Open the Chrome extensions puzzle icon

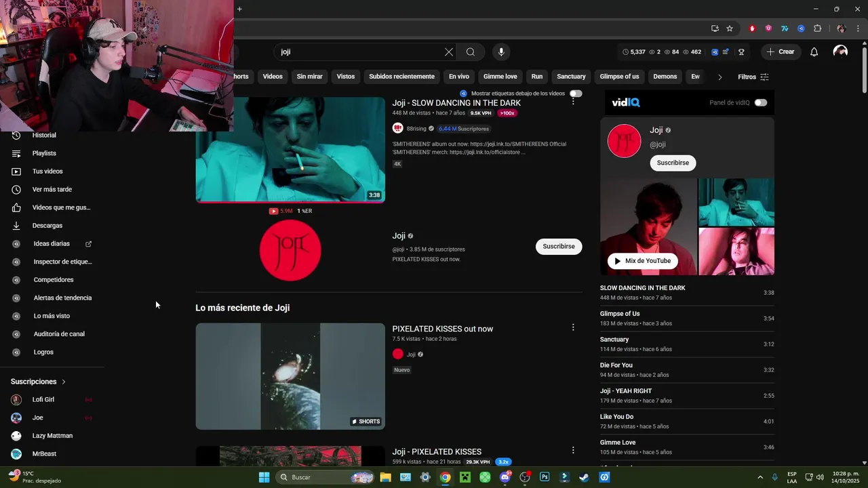click(x=817, y=28)
